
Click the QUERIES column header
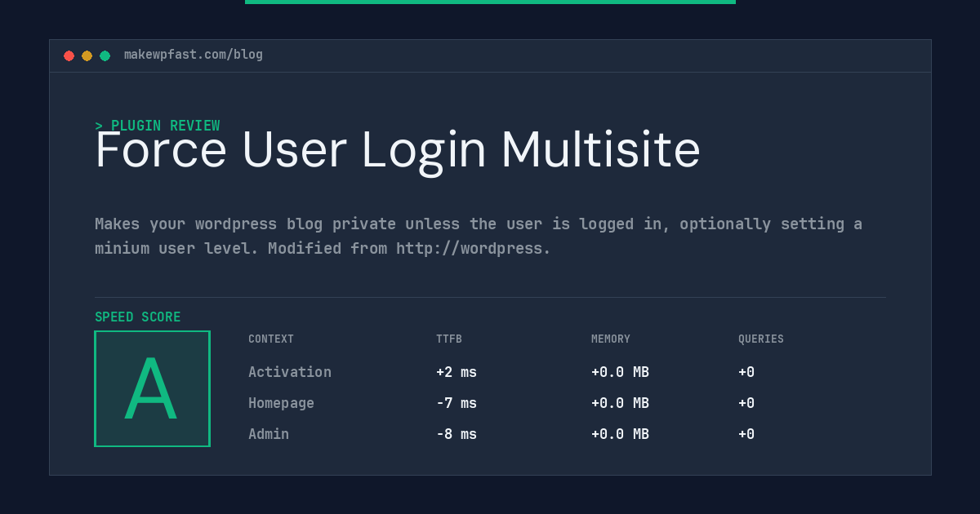click(x=761, y=339)
